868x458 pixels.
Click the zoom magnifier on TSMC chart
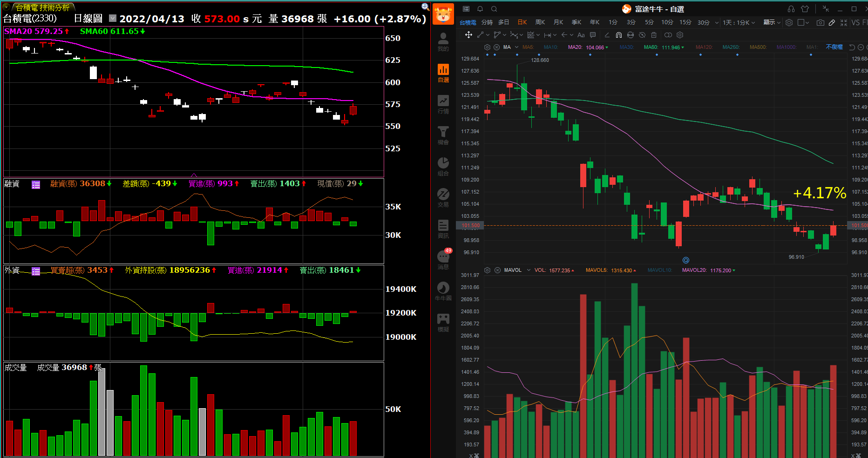click(x=425, y=7)
